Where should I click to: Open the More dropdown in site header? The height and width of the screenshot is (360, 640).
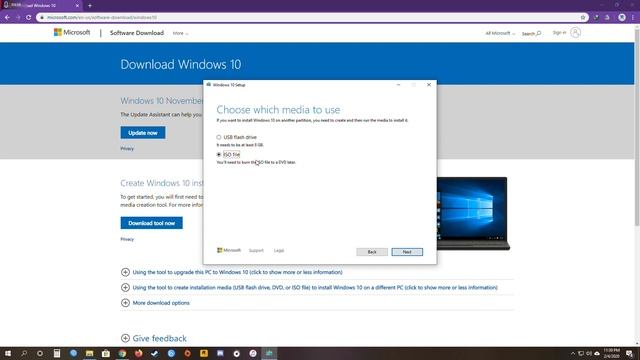click(180, 33)
